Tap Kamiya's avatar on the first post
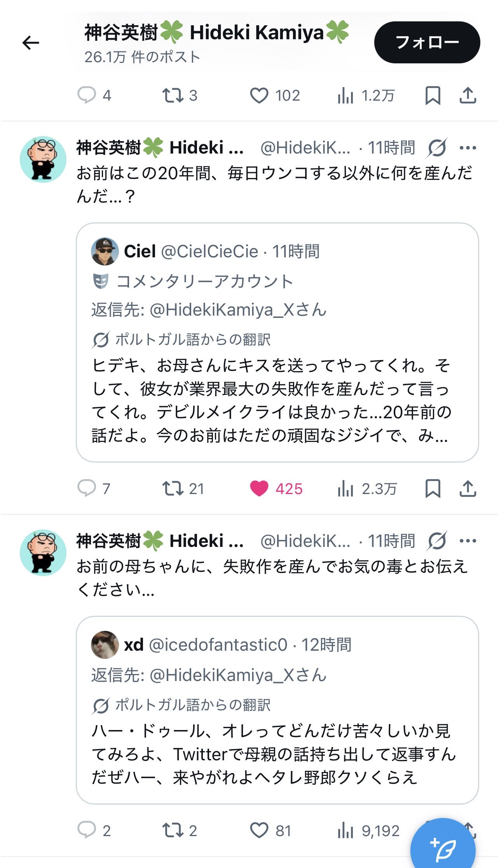Viewport: 499px width, 868px height. [43, 159]
